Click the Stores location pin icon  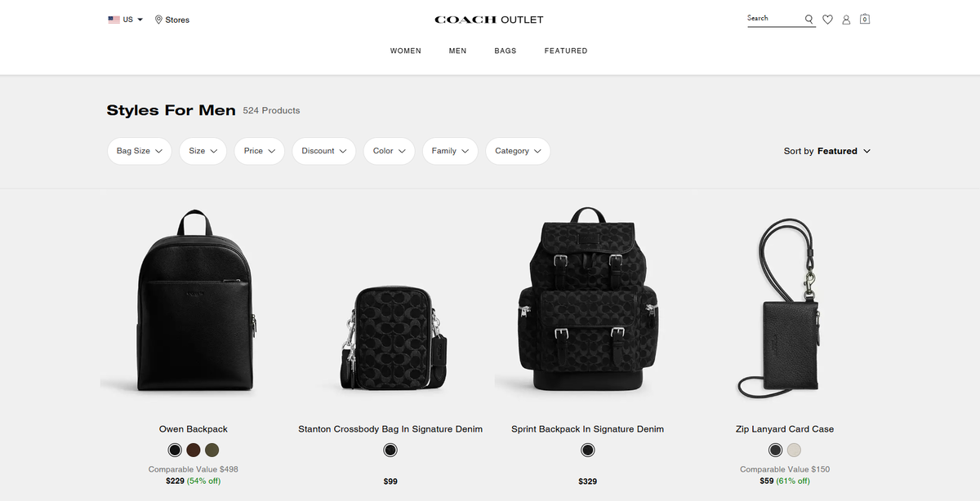click(x=158, y=20)
